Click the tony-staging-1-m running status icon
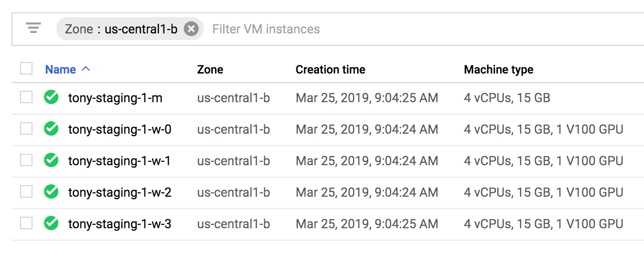Viewport: 644px width, 265px height. pyautogui.click(x=51, y=97)
